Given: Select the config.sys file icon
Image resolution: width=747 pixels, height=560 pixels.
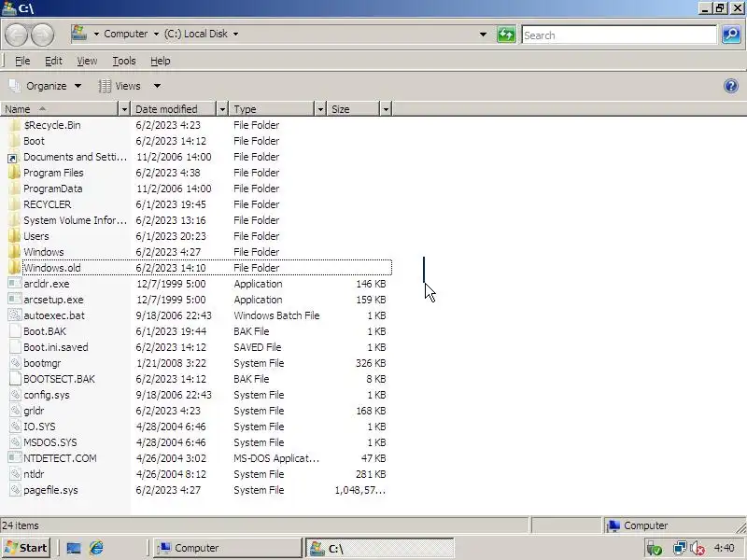Looking at the screenshot, I should pos(14,394).
